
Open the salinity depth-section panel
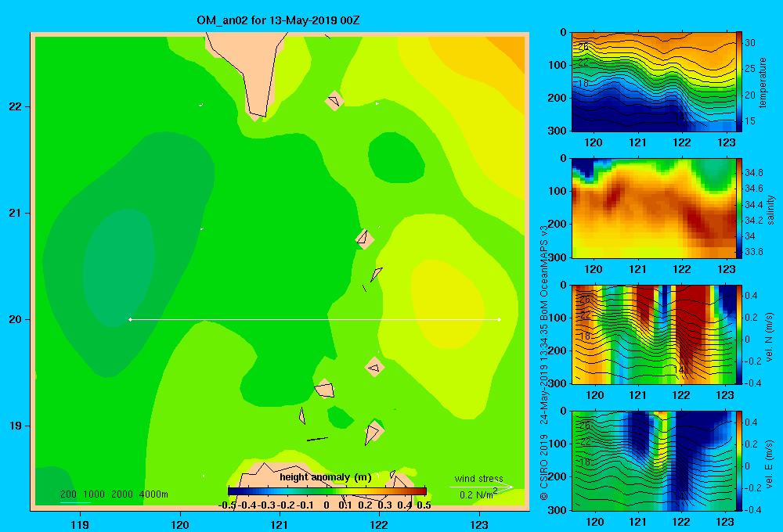click(x=654, y=208)
